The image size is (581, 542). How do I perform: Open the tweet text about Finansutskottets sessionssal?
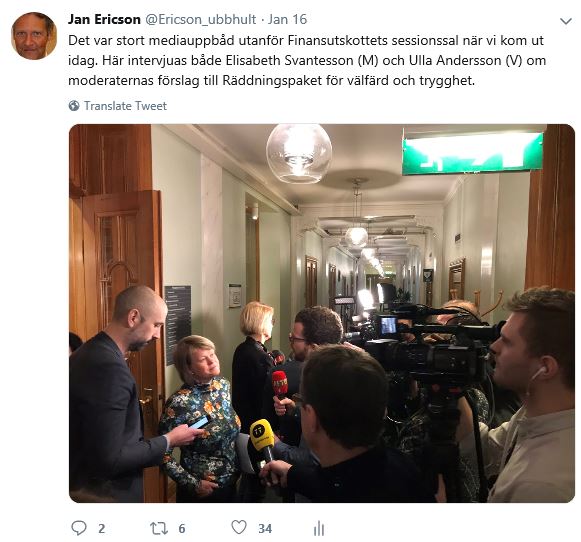coord(307,60)
